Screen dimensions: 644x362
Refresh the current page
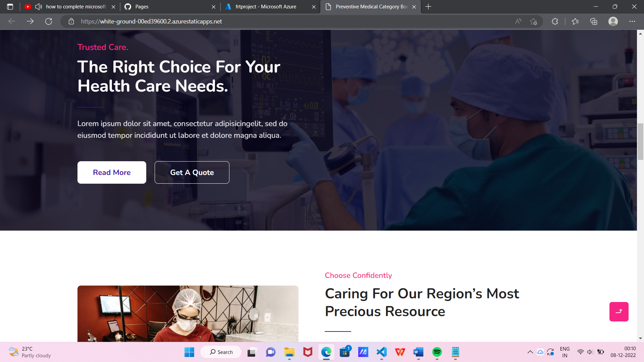pyautogui.click(x=49, y=21)
